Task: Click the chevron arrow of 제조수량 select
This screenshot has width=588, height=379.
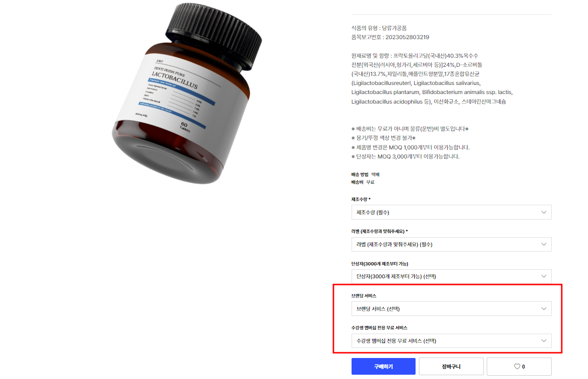Action: coord(544,212)
